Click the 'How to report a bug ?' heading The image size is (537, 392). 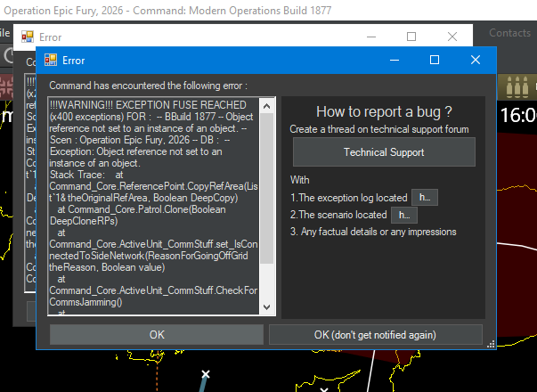pyautogui.click(x=384, y=111)
